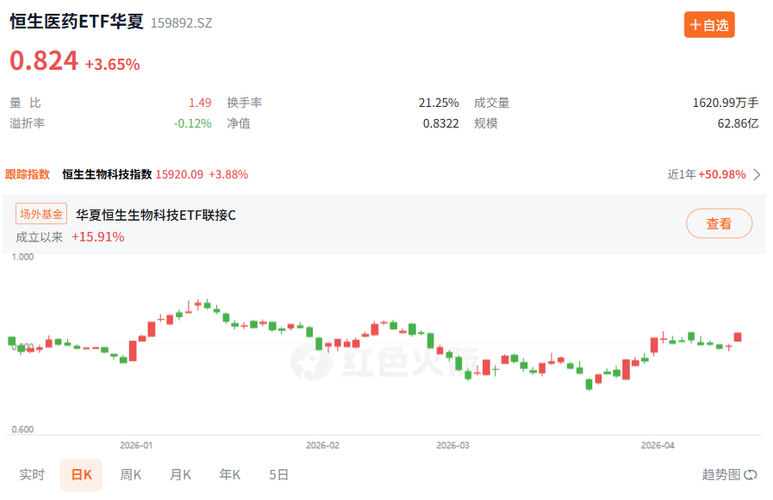Show the 5日 five-day chart
773x500 pixels.
click(x=279, y=475)
